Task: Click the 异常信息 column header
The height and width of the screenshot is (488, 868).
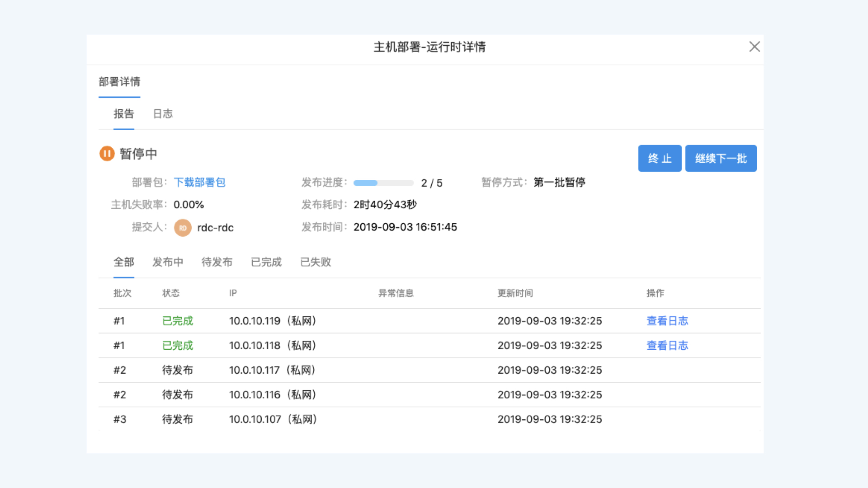Action: point(396,293)
